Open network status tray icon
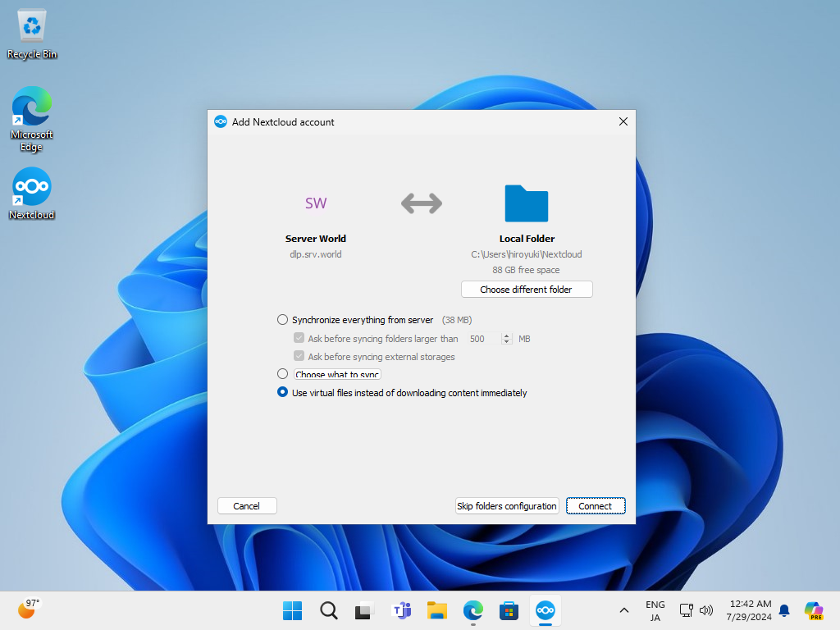The image size is (840, 630). pos(687,610)
